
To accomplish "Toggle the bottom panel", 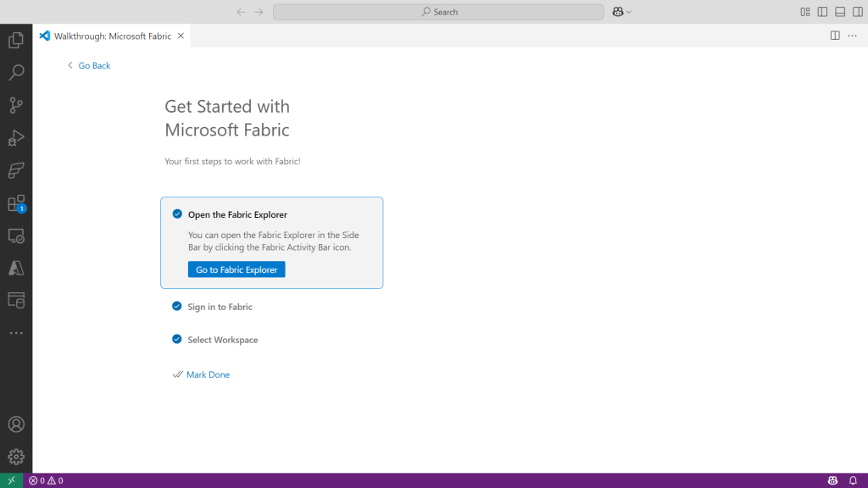I will tap(840, 12).
